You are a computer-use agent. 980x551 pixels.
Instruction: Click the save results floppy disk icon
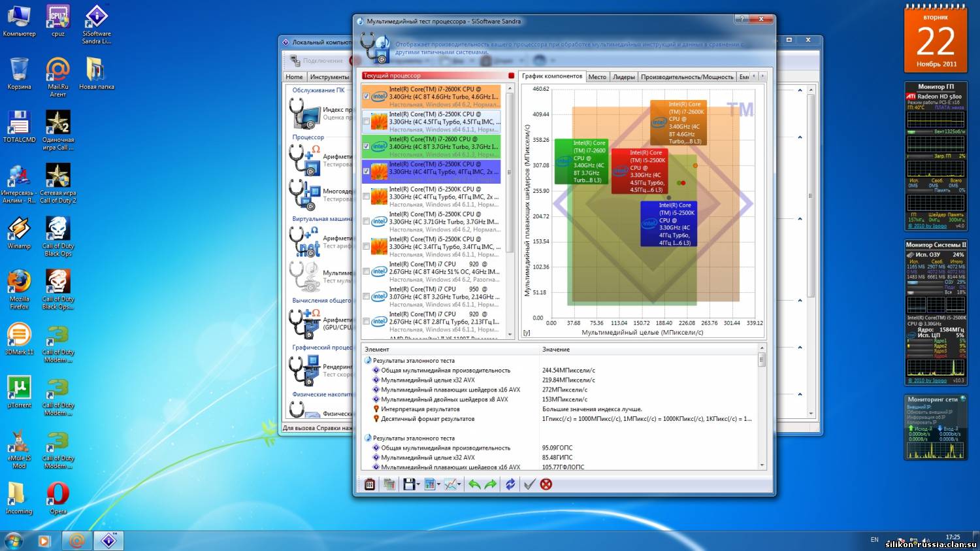point(409,484)
